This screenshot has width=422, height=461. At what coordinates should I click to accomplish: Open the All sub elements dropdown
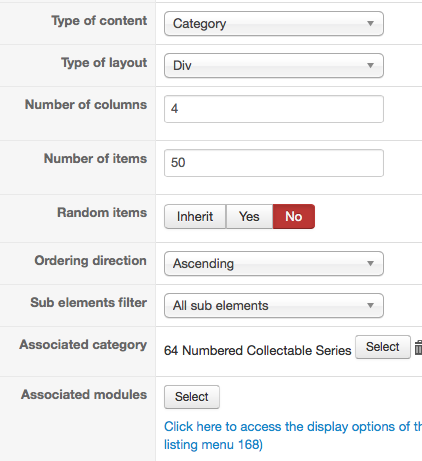[x=274, y=305]
